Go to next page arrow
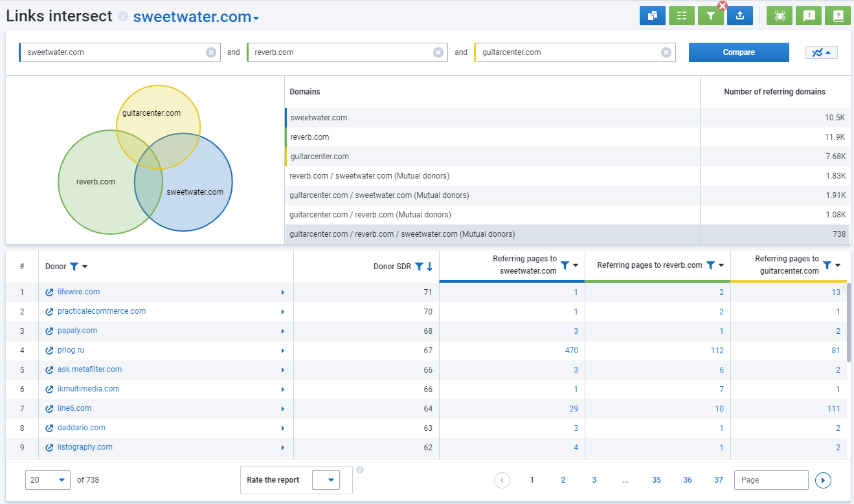854x504 pixels. [x=823, y=480]
